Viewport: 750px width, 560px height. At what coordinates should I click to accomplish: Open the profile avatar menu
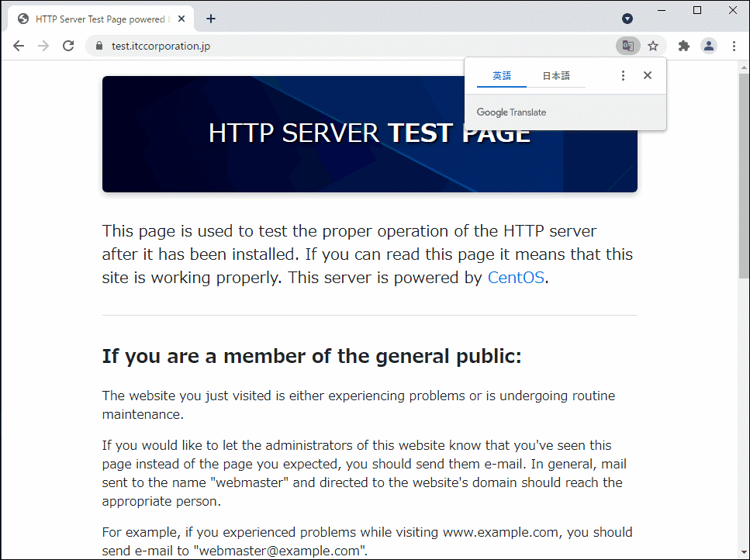pyautogui.click(x=709, y=46)
